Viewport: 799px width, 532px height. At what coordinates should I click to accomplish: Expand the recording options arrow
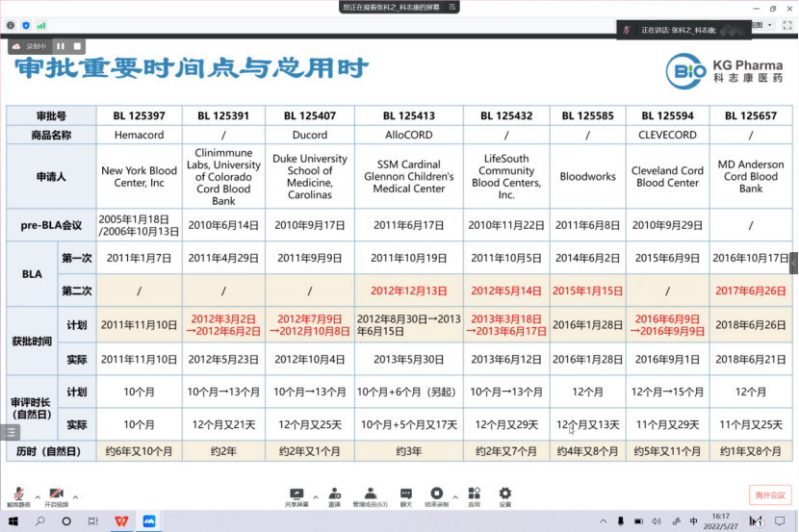[x=455, y=496]
